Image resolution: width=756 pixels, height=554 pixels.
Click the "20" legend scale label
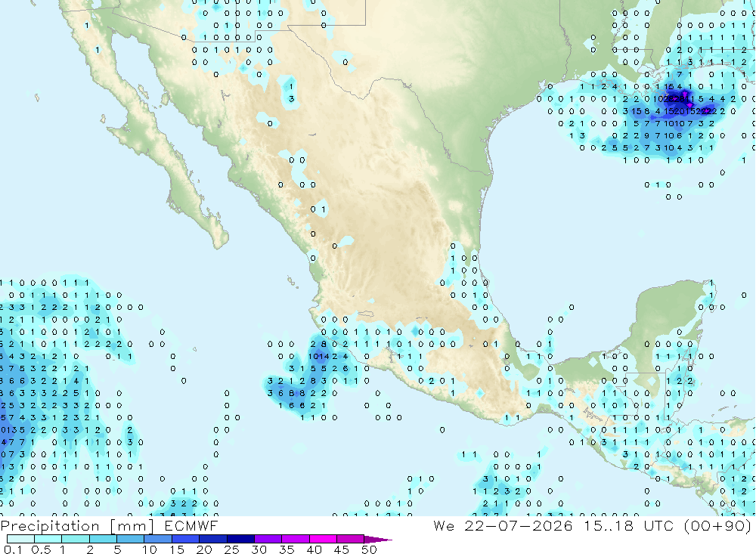pos(204,549)
